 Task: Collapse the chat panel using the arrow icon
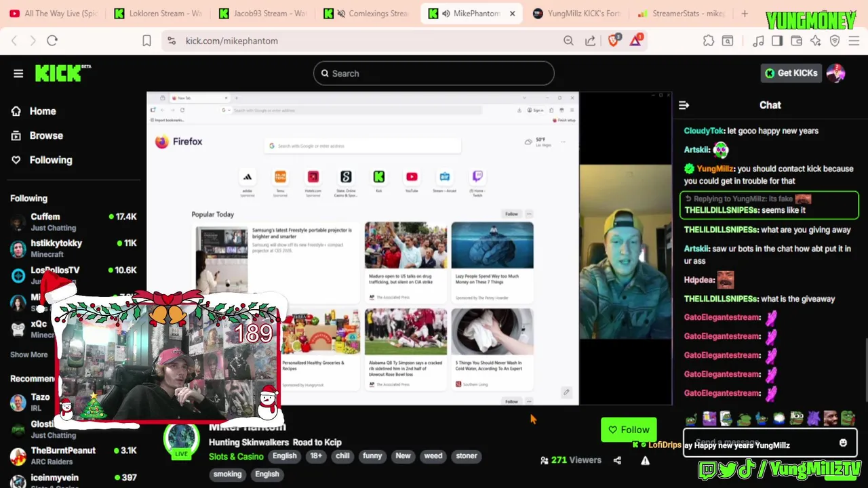click(684, 105)
